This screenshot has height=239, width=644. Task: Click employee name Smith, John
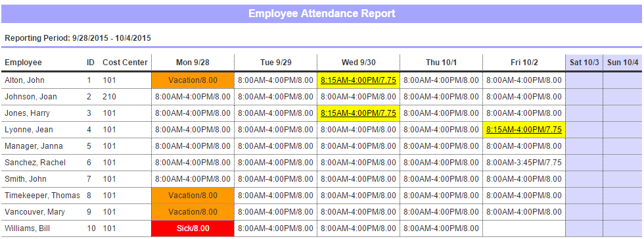[x=26, y=179]
